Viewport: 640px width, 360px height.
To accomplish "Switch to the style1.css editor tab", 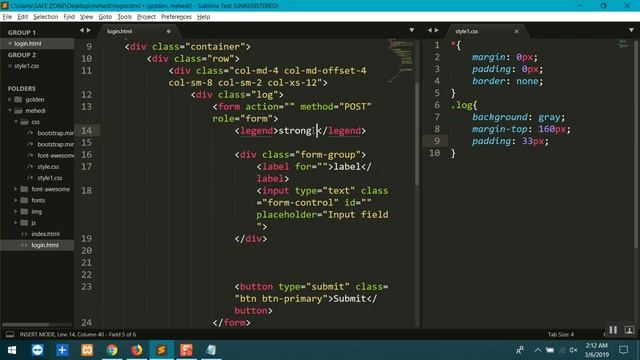I will (486, 31).
